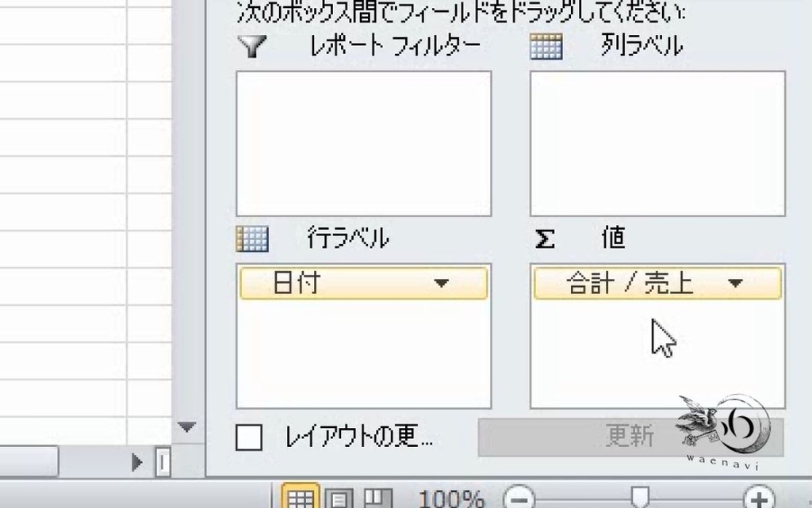Image resolution: width=812 pixels, height=508 pixels.
Task: Switch to Page Layout view
Action: 339,498
